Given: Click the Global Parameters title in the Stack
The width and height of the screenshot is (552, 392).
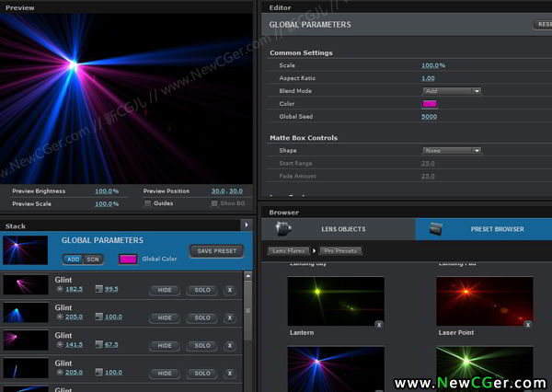Looking at the screenshot, I should point(102,240).
